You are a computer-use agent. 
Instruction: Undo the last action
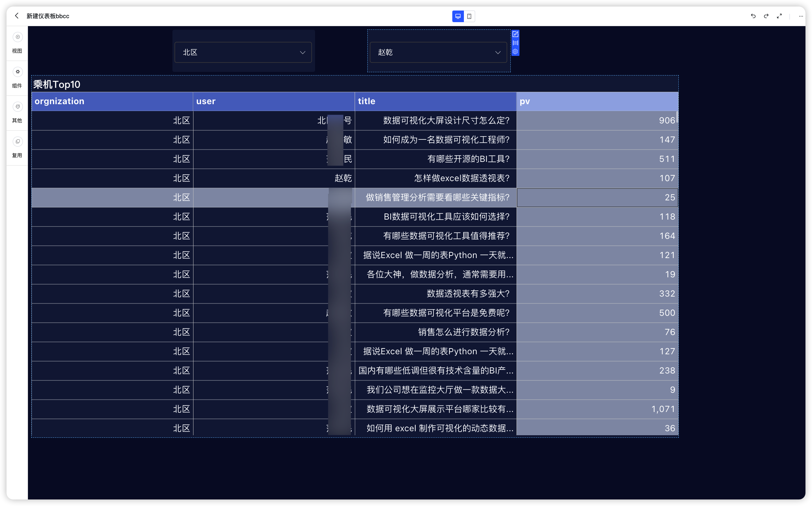753,16
